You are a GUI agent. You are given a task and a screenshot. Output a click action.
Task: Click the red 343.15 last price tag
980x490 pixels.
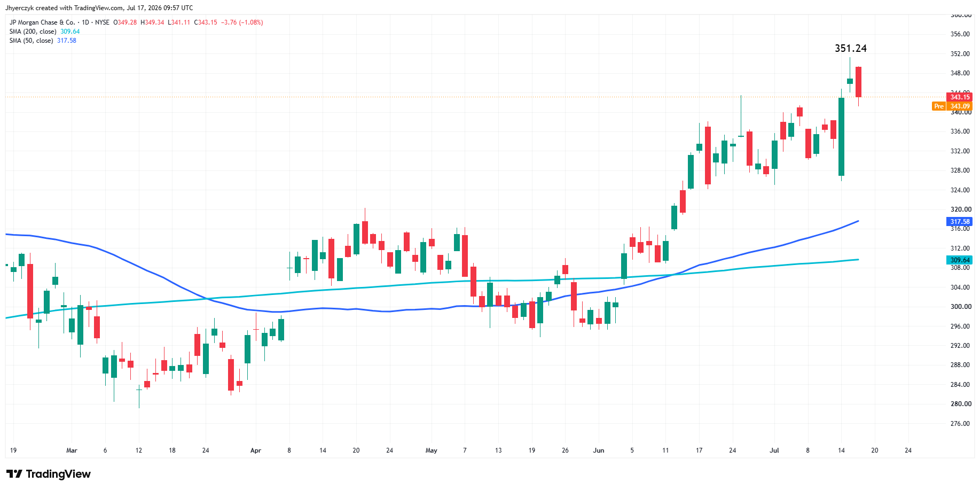[960, 97]
